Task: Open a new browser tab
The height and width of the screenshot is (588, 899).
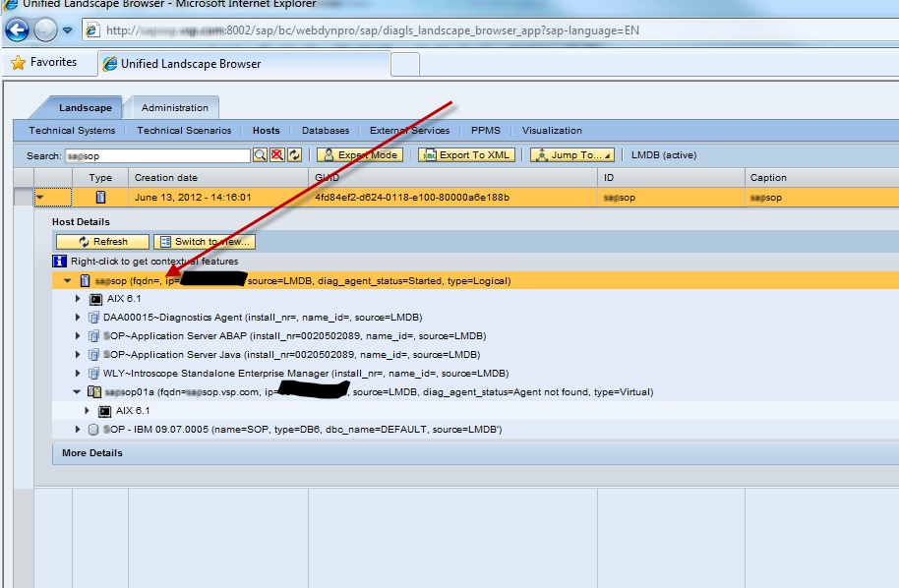Action: click(405, 64)
